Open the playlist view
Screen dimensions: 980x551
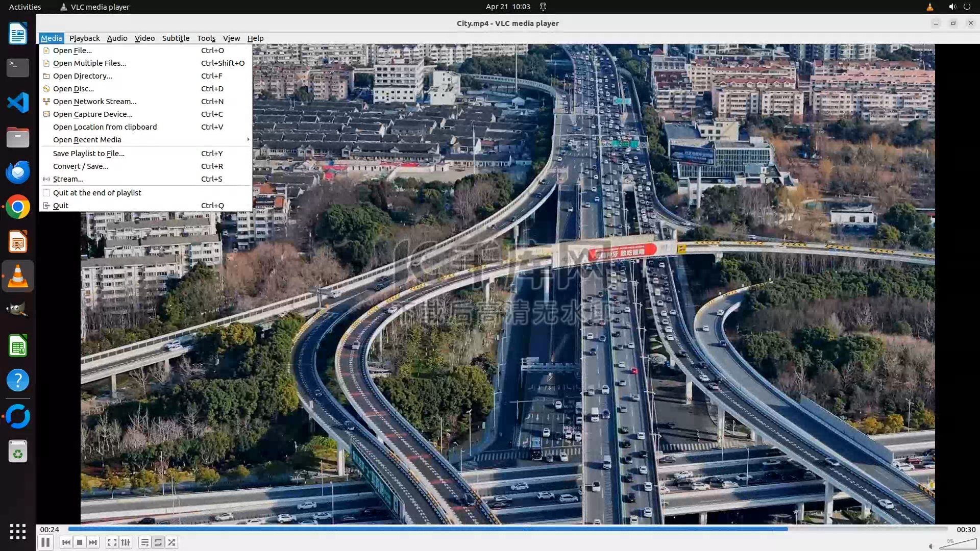click(144, 542)
